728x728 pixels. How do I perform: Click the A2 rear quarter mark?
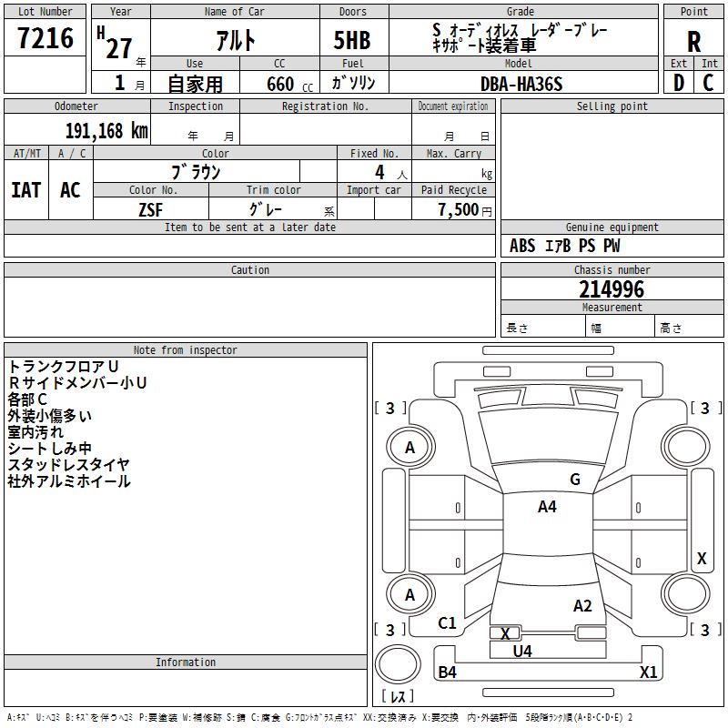582,606
